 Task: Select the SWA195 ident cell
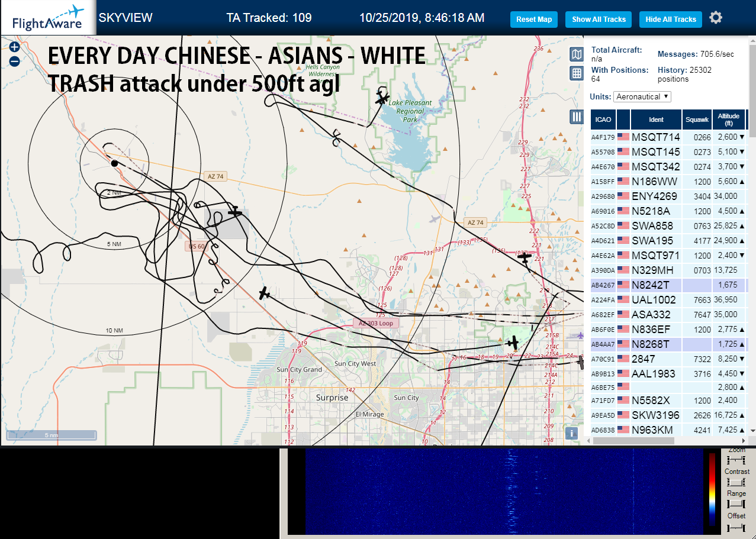click(x=656, y=241)
